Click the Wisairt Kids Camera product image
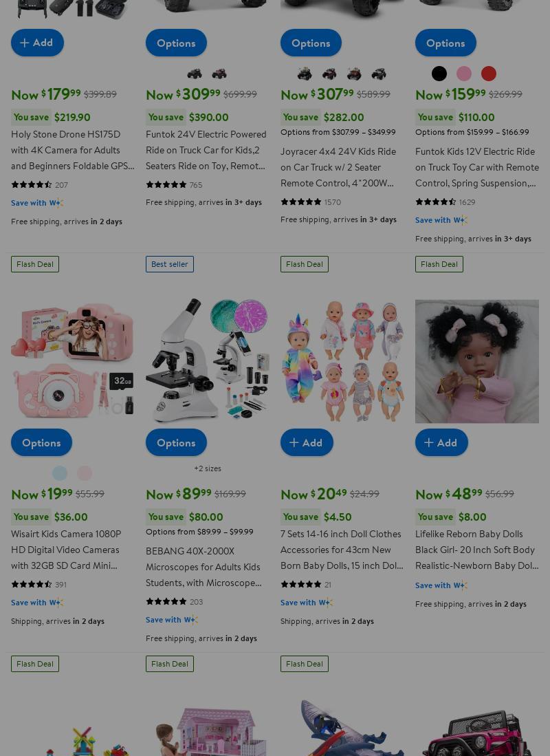Image resolution: width=550 pixels, height=756 pixels. [x=73, y=361]
